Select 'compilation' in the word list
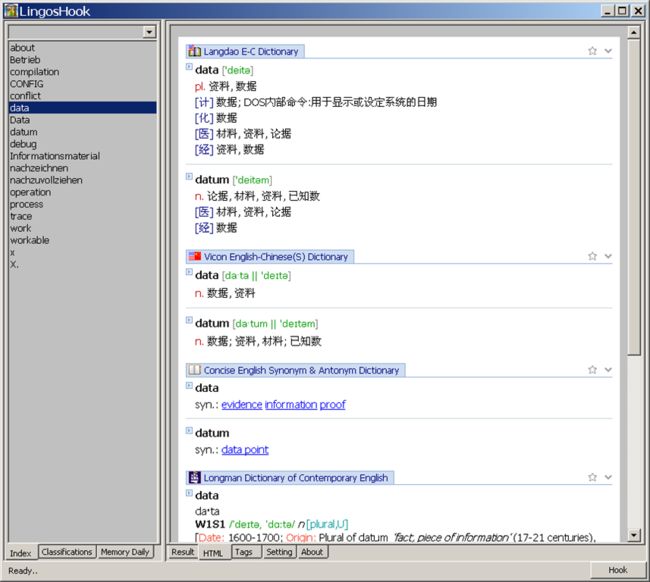 click(82, 72)
